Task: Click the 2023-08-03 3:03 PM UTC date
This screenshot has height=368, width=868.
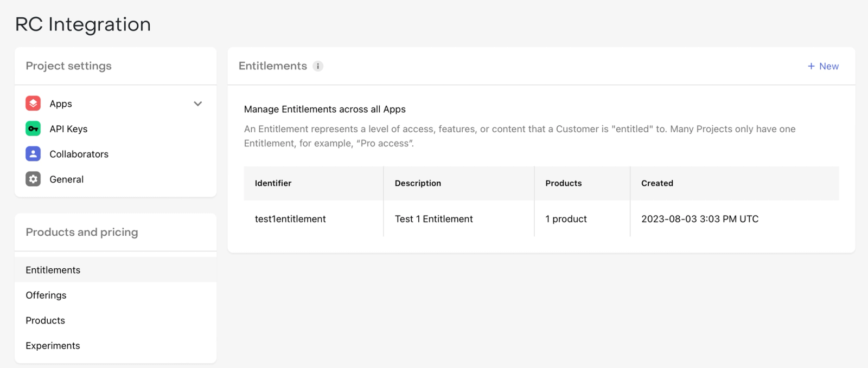Action: click(700, 219)
